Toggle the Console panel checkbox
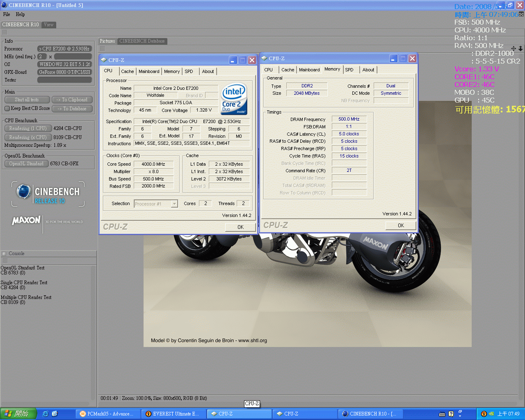Viewport: 525px width, 420px height. click(x=4, y=254)
